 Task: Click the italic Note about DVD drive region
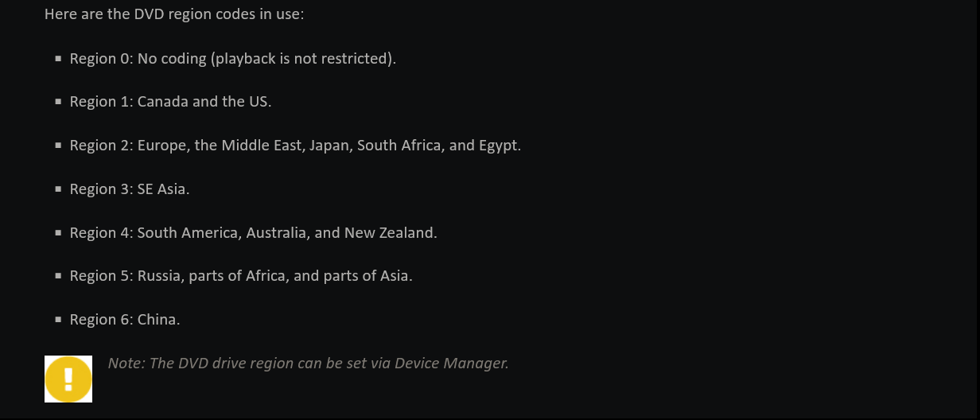[309, 364]
